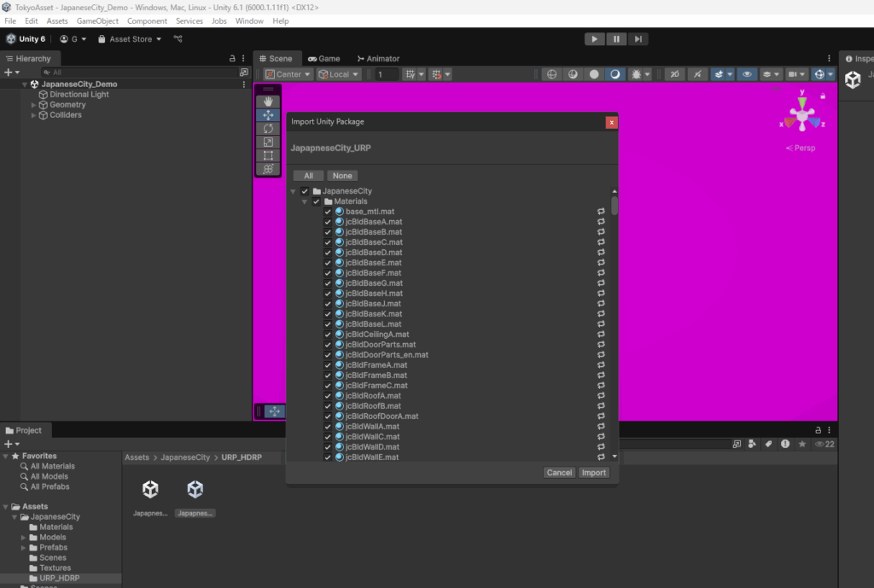The height and width of the screenshot is (588, 874).
Task: Toggle hidden packages count icon in Project
Action: coord(824,445)
